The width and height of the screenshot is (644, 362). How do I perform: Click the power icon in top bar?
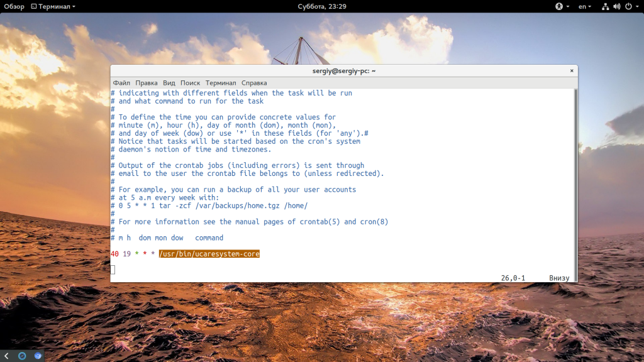[627, 6]
